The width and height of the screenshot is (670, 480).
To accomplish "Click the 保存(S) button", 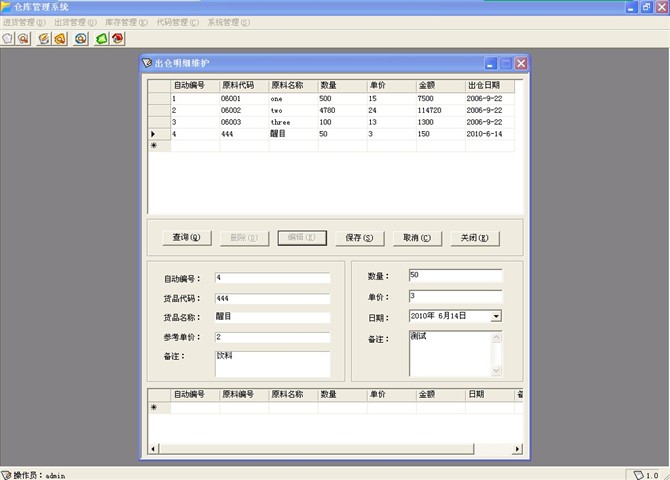I will point(360,238).
